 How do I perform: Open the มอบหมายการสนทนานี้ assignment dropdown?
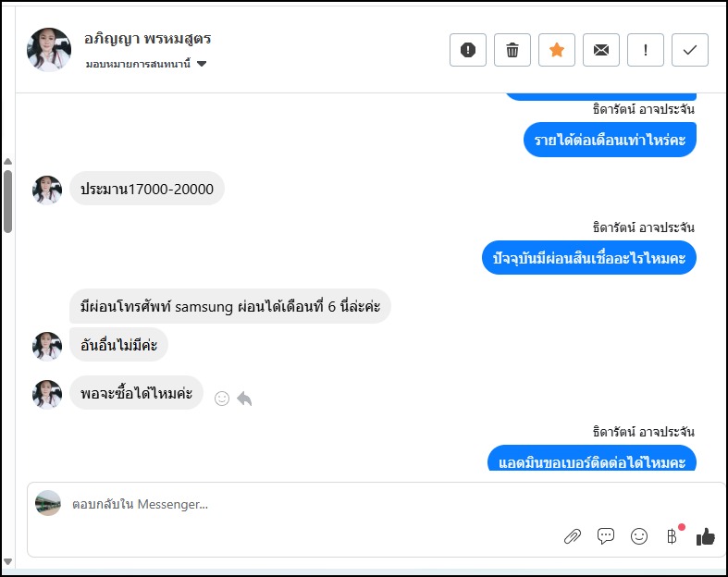click(x=145, y=64)
